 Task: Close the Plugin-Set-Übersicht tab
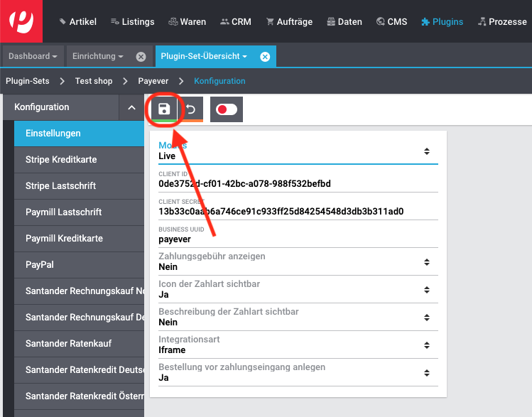tap(265, 57)
